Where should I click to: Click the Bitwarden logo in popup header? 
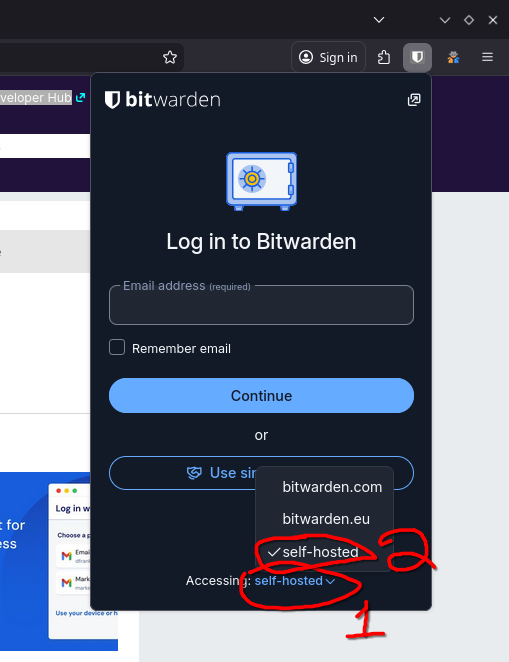tap(162, 100)
